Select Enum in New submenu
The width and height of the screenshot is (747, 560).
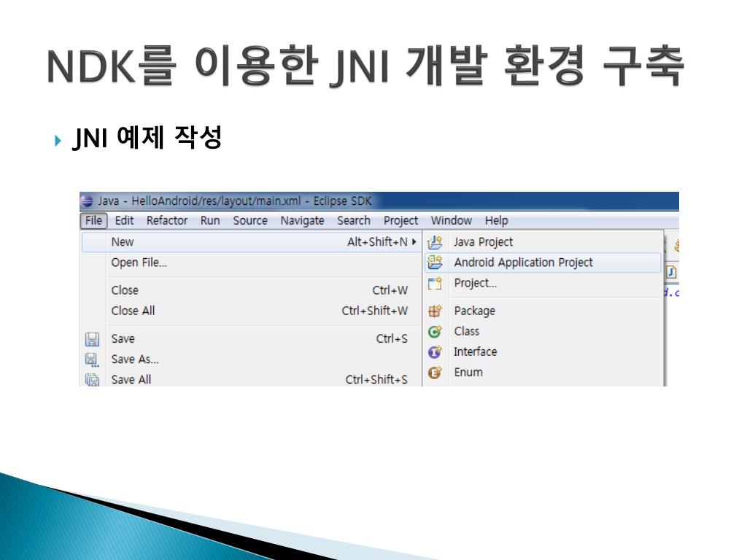coord(543,372)
